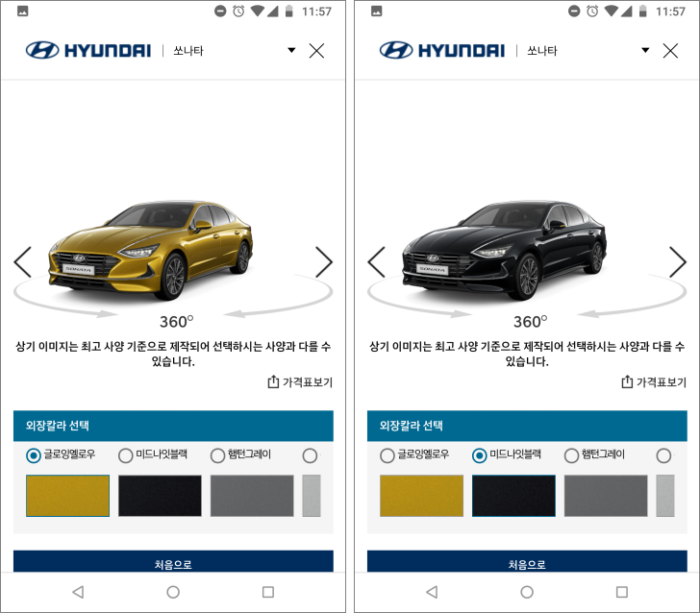Screen dimensions: 700x613
Task: Pick the gray color swatch on the left screen
Action: [252, 496]
